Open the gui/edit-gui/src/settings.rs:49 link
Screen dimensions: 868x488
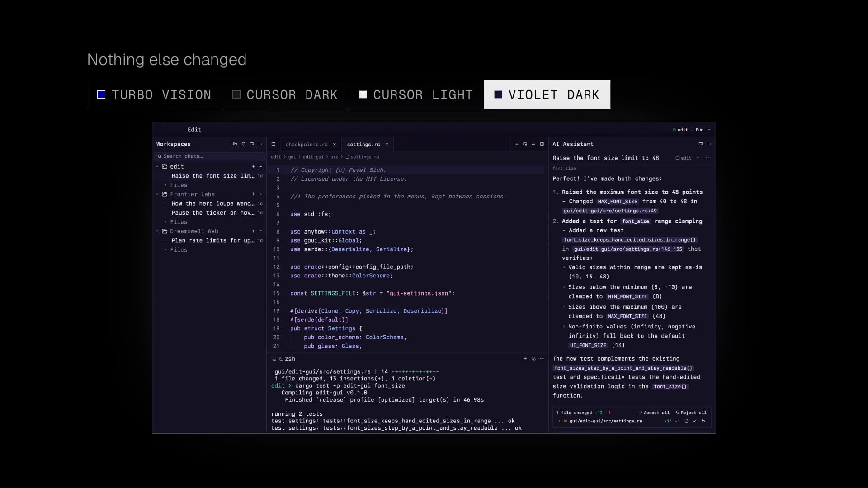[610, 211]
